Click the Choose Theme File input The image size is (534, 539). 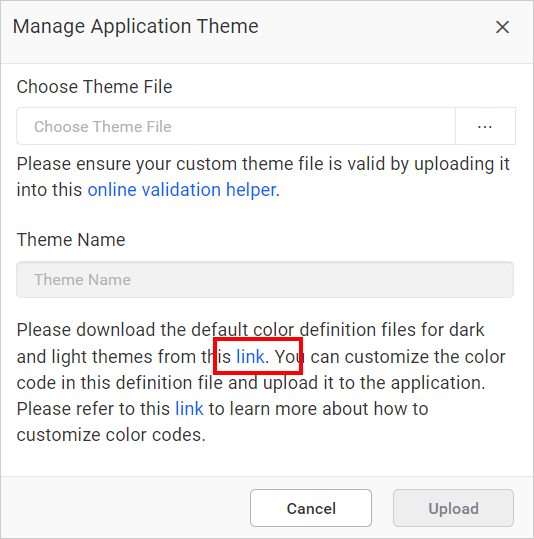(236, 126)
